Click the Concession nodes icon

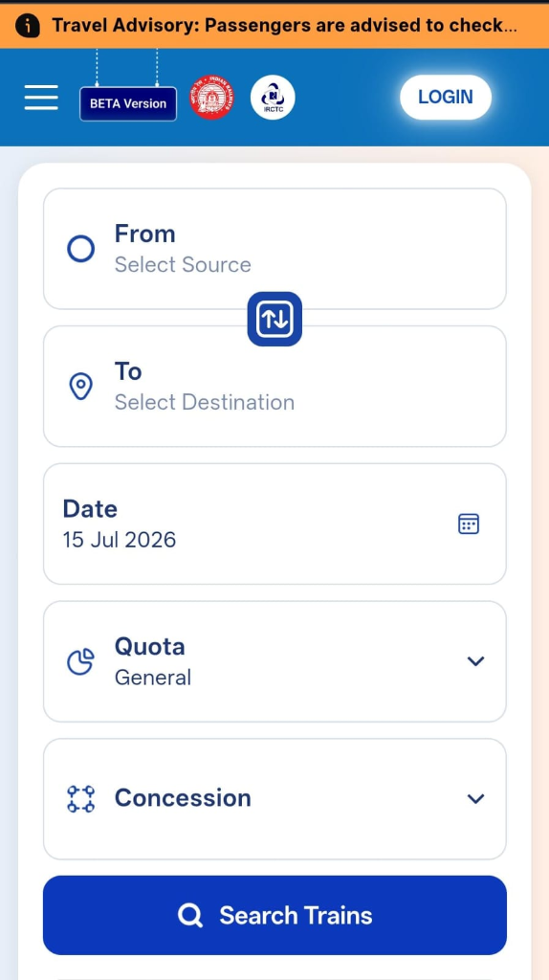point(80,799)
